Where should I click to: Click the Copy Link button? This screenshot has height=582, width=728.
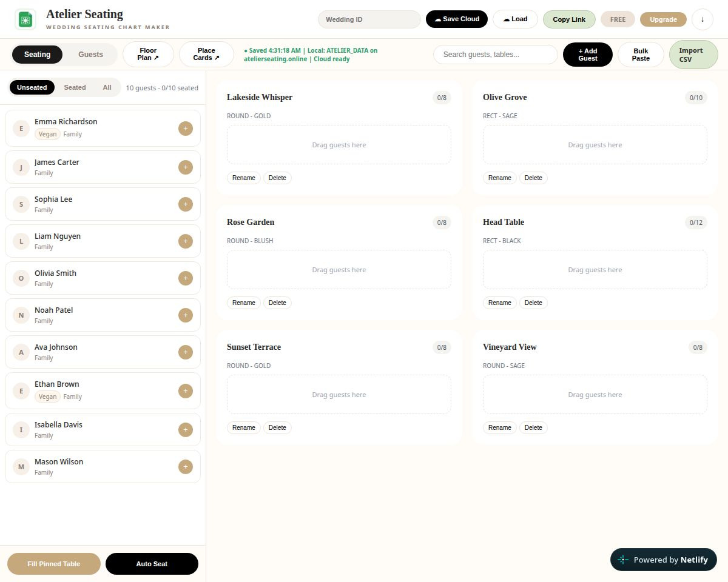569,19
